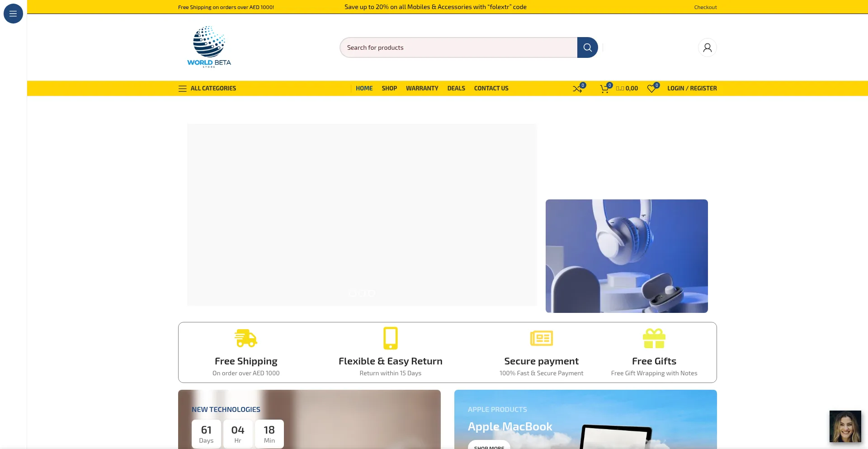Go to Checkout from top bar

705,7
